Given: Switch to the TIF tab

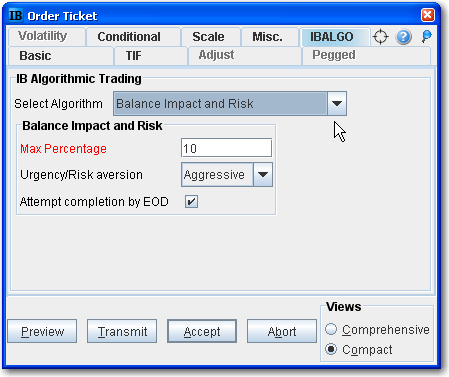Looking at the screenshot, I should [134, 56].
